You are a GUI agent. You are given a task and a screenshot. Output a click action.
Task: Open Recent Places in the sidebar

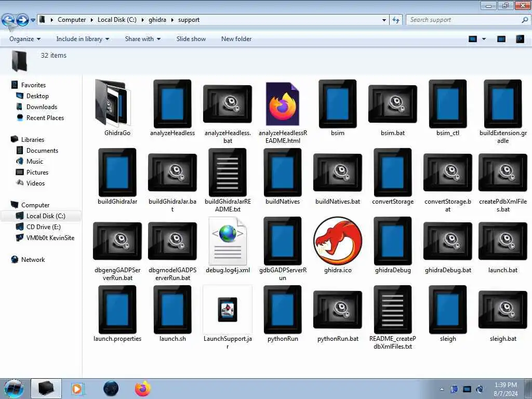pyautogui.click(x=45, y=118)
